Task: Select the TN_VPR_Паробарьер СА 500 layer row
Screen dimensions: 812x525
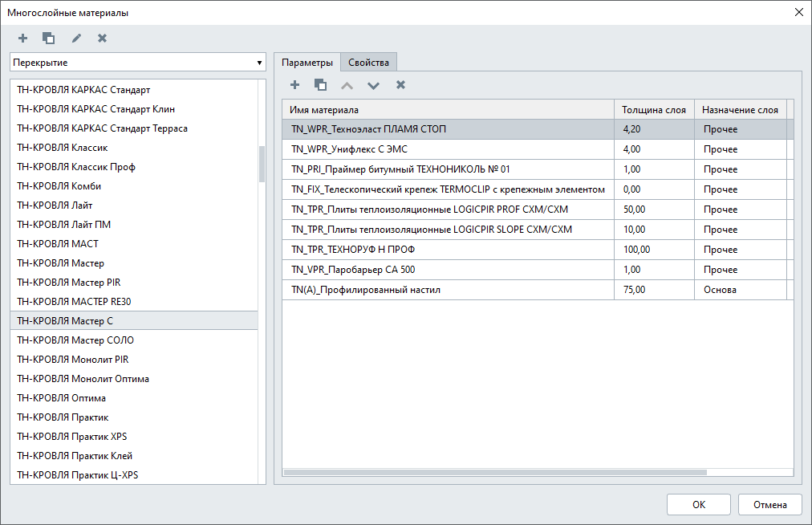Action: 353,270
